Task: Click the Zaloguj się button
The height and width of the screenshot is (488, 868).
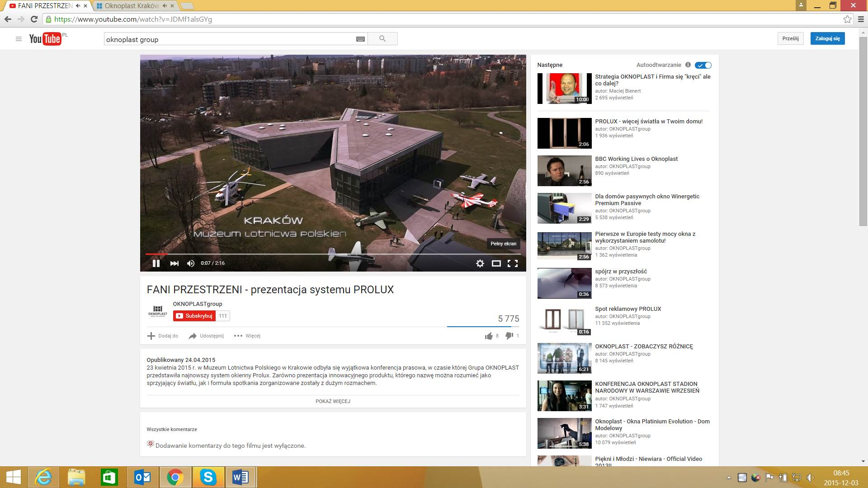Action: coord(827,38)
